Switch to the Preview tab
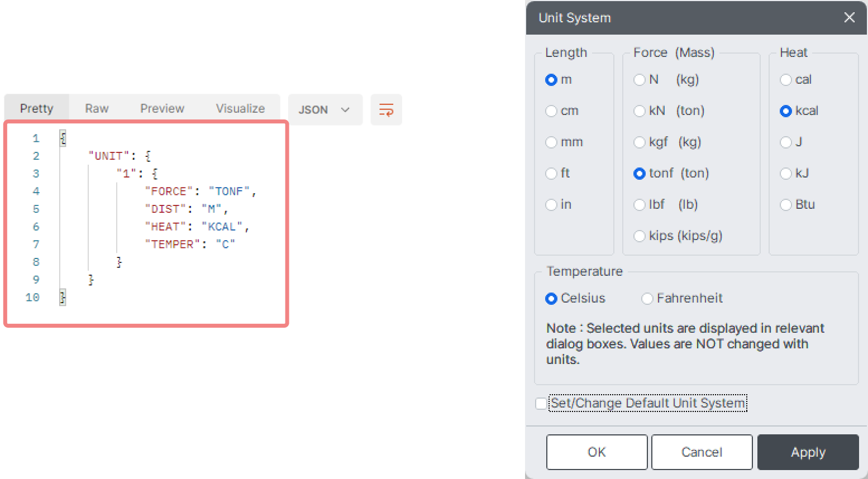The width and height of the screenshot is (868, 479). [162, 108]
